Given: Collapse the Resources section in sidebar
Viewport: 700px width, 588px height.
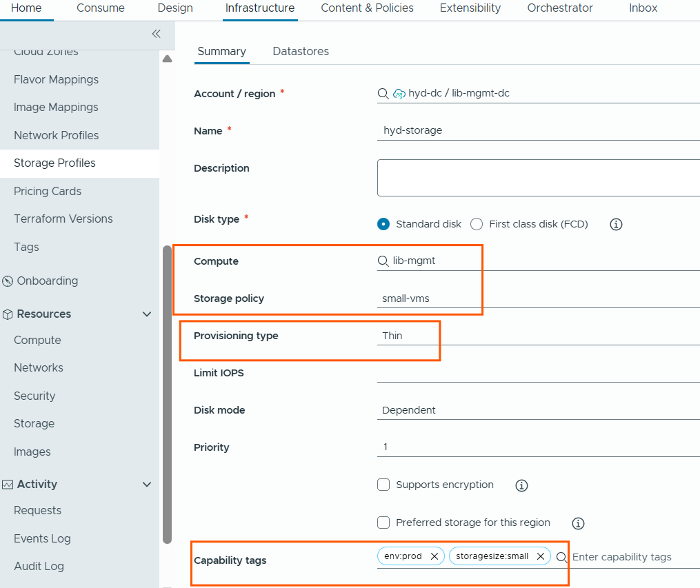Looking at the screenshot, I should coord(146,314).
